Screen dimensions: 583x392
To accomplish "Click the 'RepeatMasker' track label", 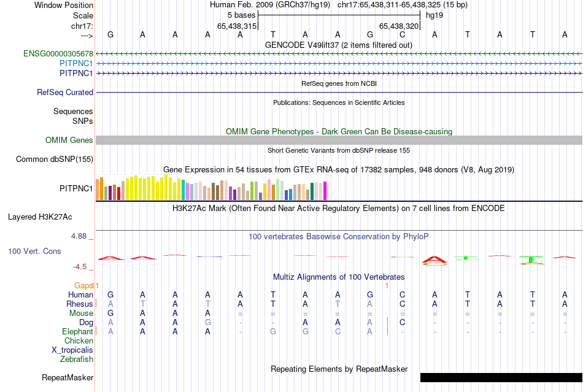I will pos(68,377).
